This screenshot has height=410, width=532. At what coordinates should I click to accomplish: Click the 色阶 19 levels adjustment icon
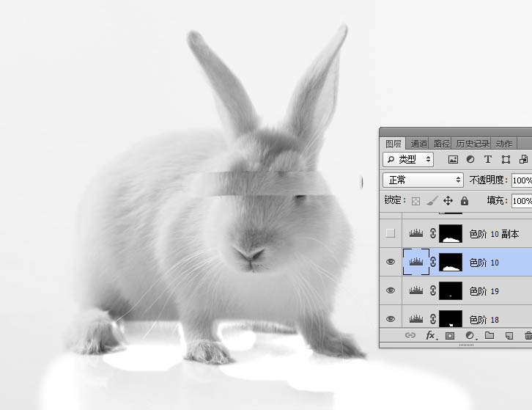[416, 290]
